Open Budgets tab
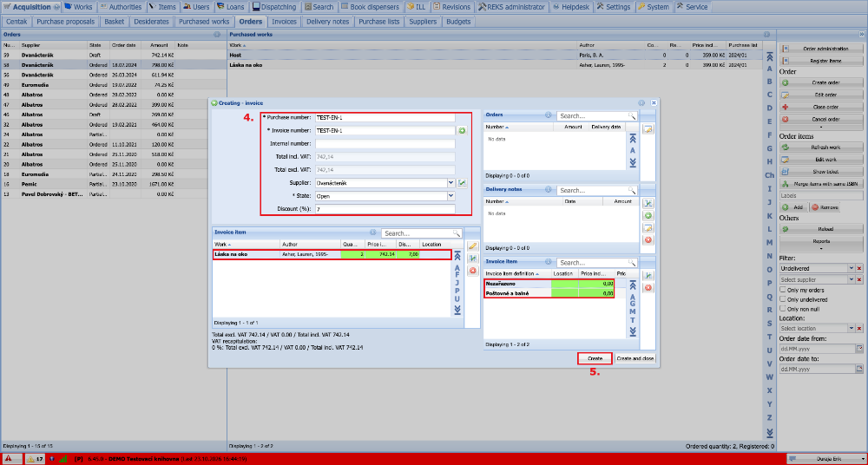This screenshot has height=465, width=868. click(x=458, y=22)
